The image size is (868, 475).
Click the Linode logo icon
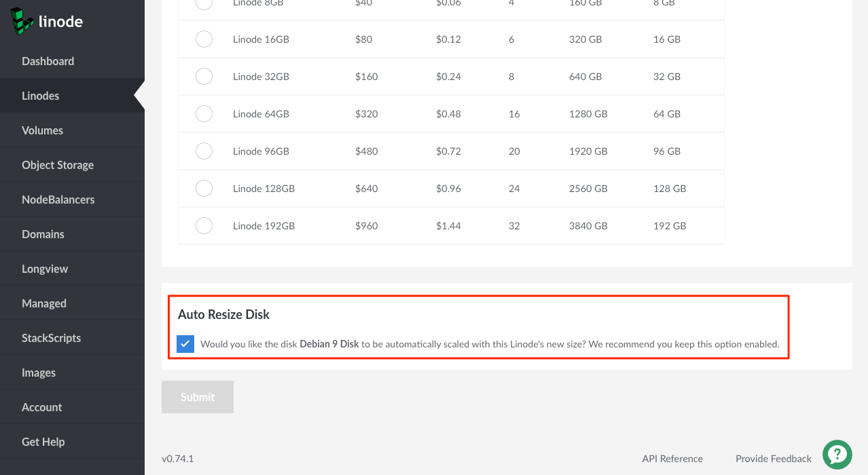click(x=22, y=21)
